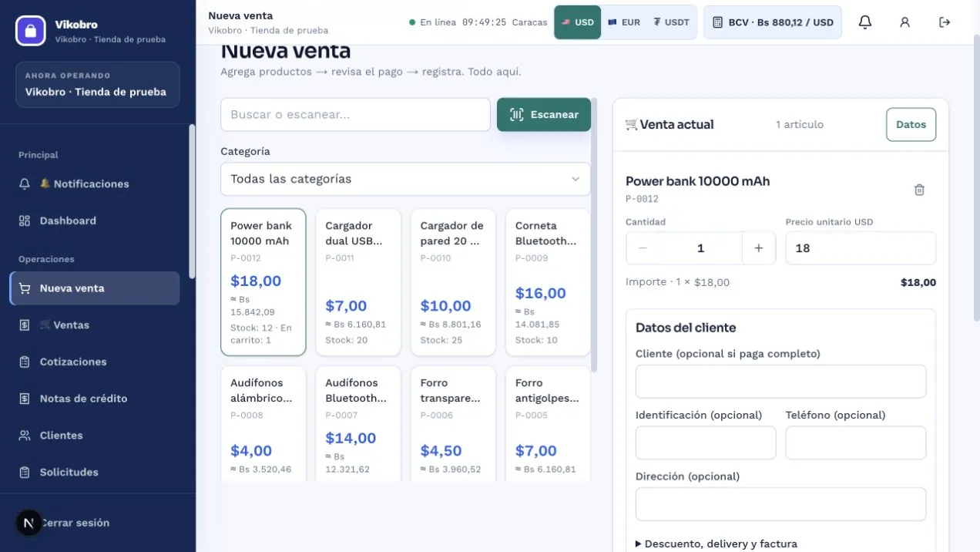Switch currency to EUR
This screenshot has height=552, width=980.
pos(624,22)
